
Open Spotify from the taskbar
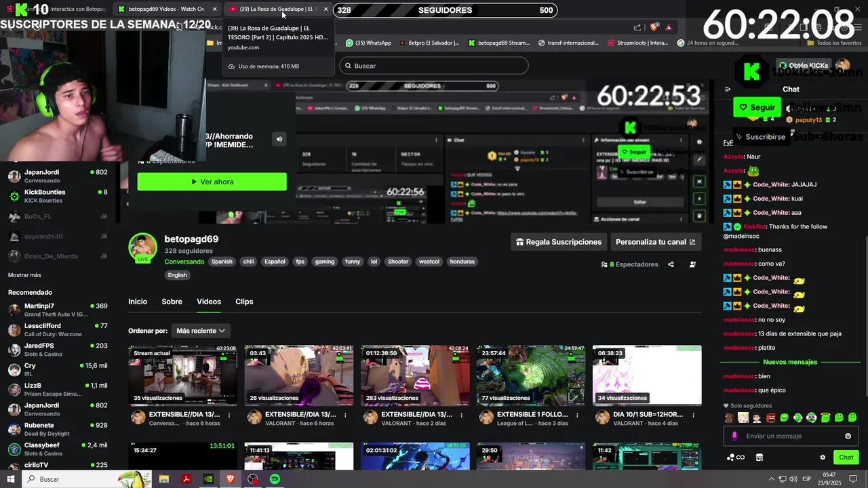coord(275,479)
